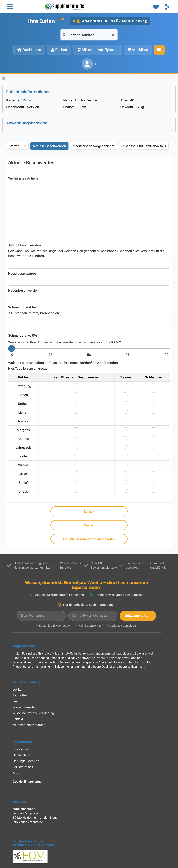Click the Schmerzstärke slider handle
Image resolution: width=178 pixels, height=868 pixels.
coord(11,348)
